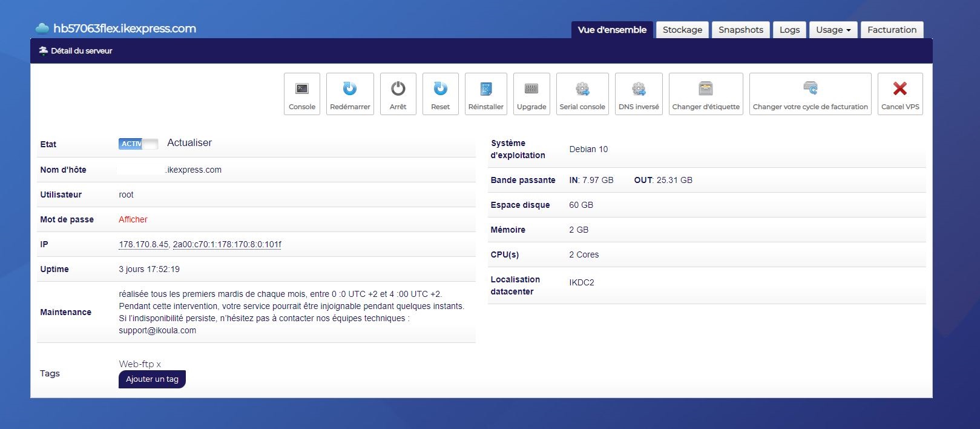Click the 2 Cores CPU value
This screenshot has width=980, height=429.
(584, 254)
